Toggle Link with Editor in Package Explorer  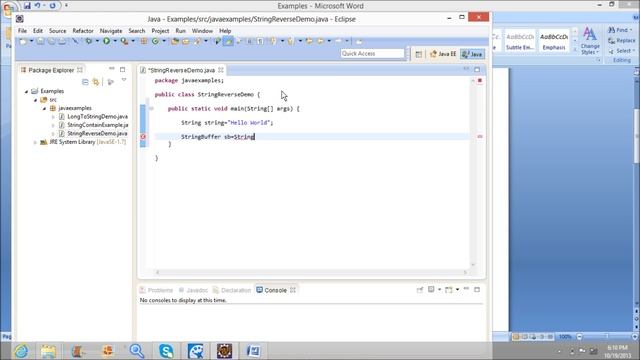96,82
